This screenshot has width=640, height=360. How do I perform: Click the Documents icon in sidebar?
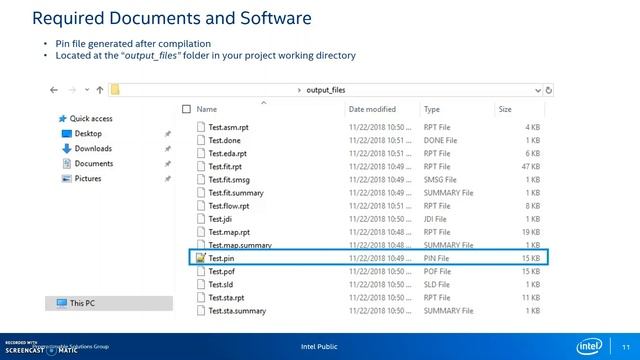pos(67,164)
